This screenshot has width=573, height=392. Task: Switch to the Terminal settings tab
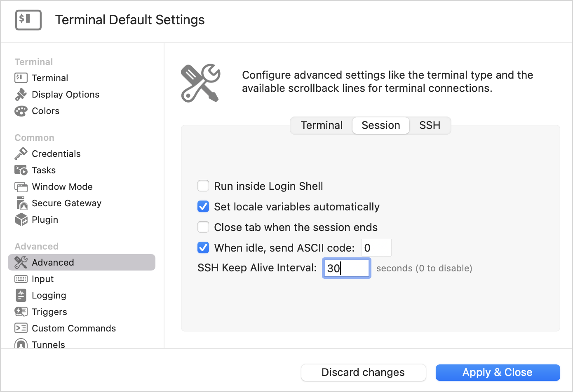[322, 125]
